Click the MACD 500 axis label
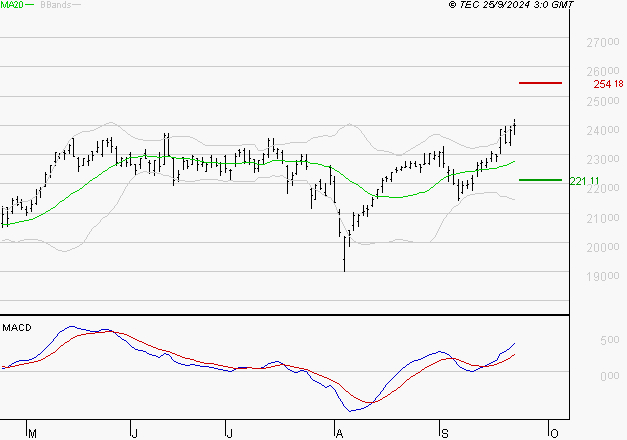The height and width of the screenshot is (440, 627). [x=609, y=340]
